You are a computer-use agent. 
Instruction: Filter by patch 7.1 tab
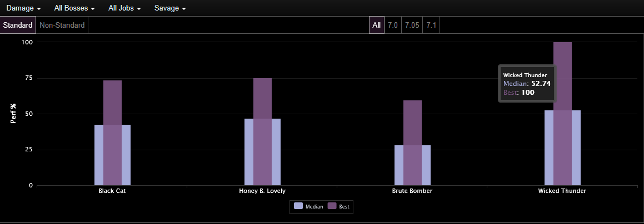[x=431, y=25]
